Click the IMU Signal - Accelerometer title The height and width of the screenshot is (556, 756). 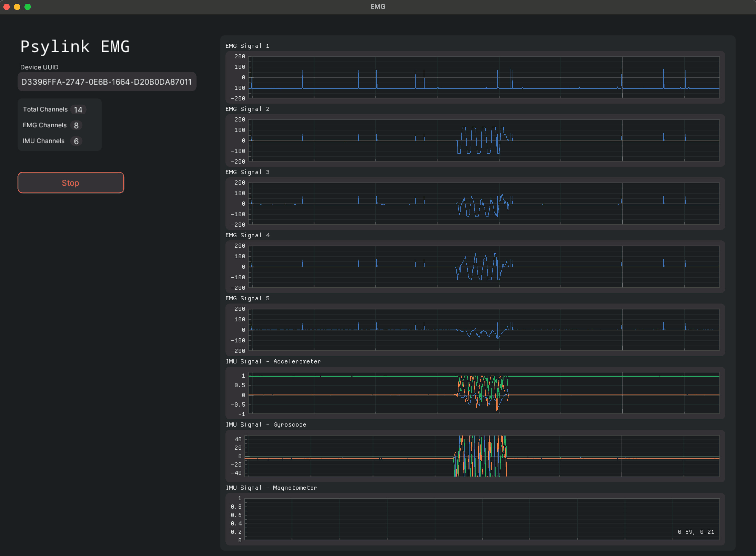[x=273, y=361]
